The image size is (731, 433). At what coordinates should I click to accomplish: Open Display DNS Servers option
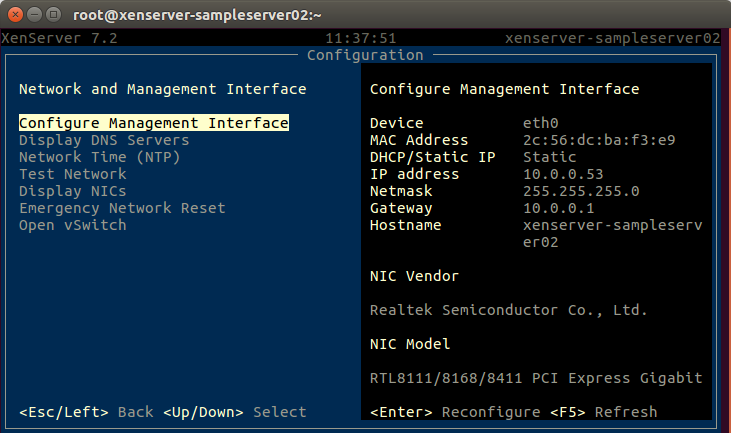(104, 140)
